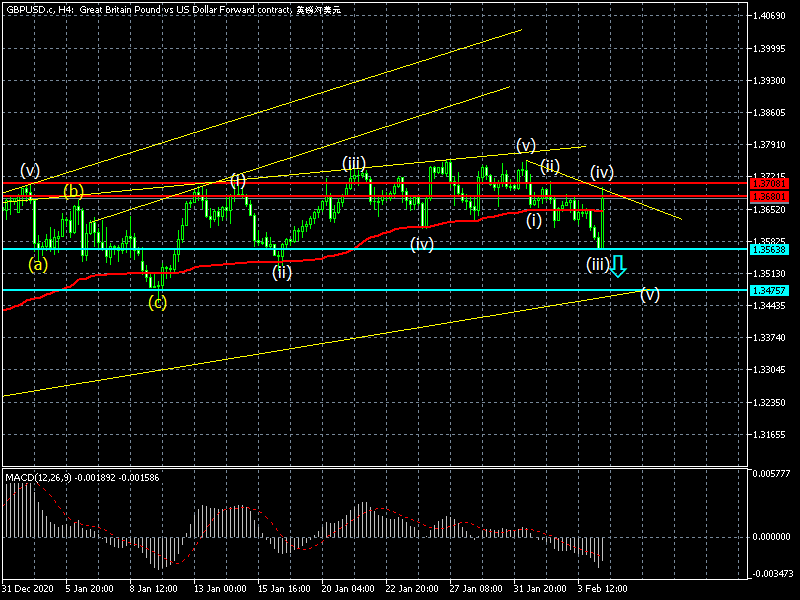Select the (iii) label beside the cyan arrow

click(x=597, y=264)
